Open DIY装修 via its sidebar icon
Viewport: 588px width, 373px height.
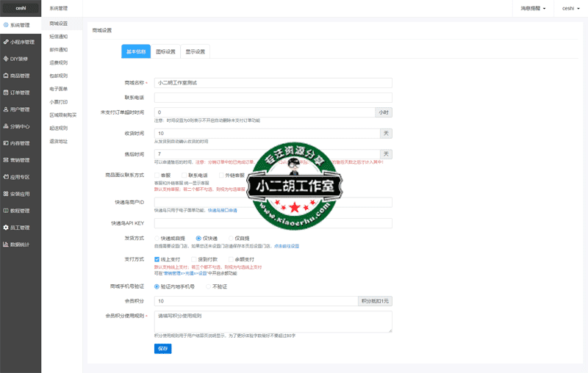coord(6,59)
